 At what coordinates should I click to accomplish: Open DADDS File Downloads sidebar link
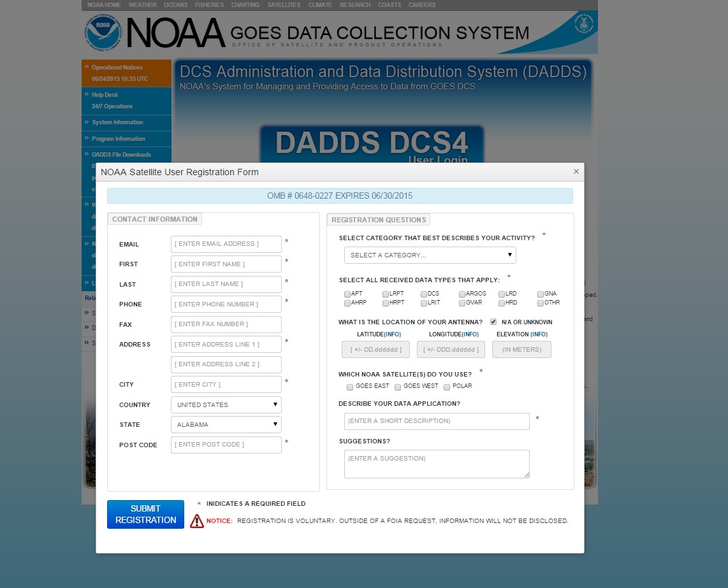point(121,155)
